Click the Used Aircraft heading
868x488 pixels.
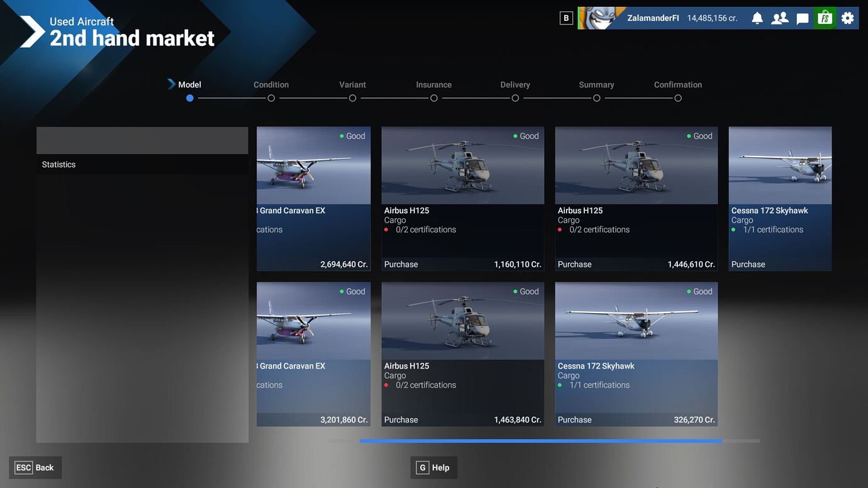82,21
